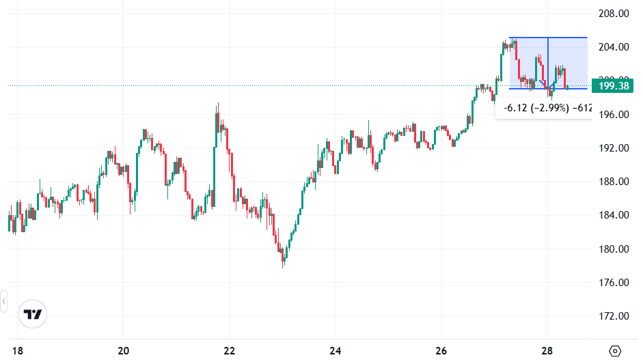Click the 208.00 price axis label
This screenshot has width=643, height=364.
point(613,13)
